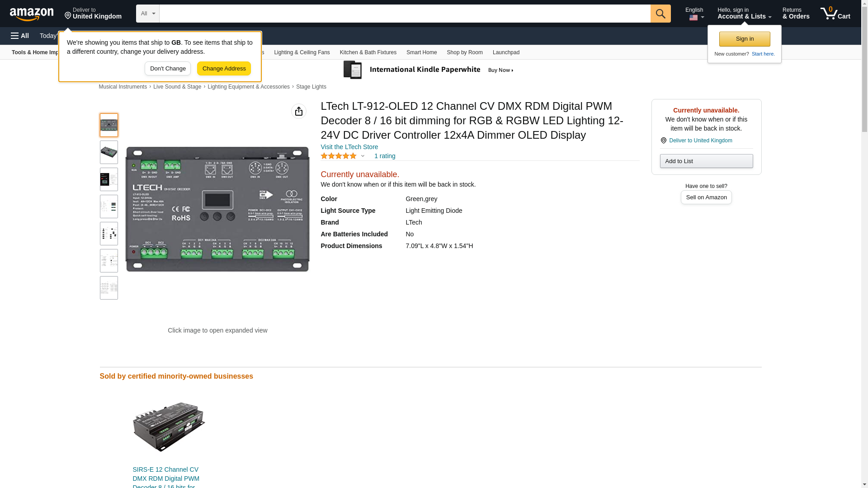Viewport: 868px width, 488px height.
Task: Open the Stage Lights breadcrumb
Action: click(311, 87)
